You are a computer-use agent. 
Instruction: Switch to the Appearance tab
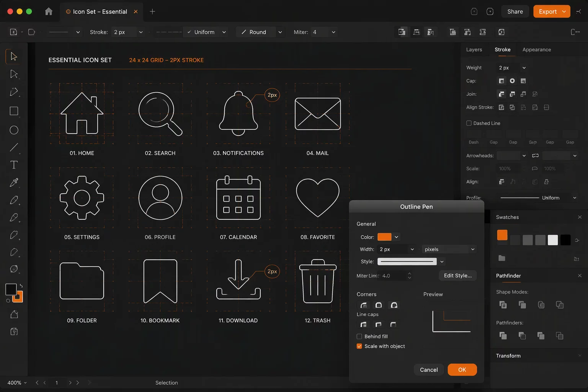(x=537, y=50)
